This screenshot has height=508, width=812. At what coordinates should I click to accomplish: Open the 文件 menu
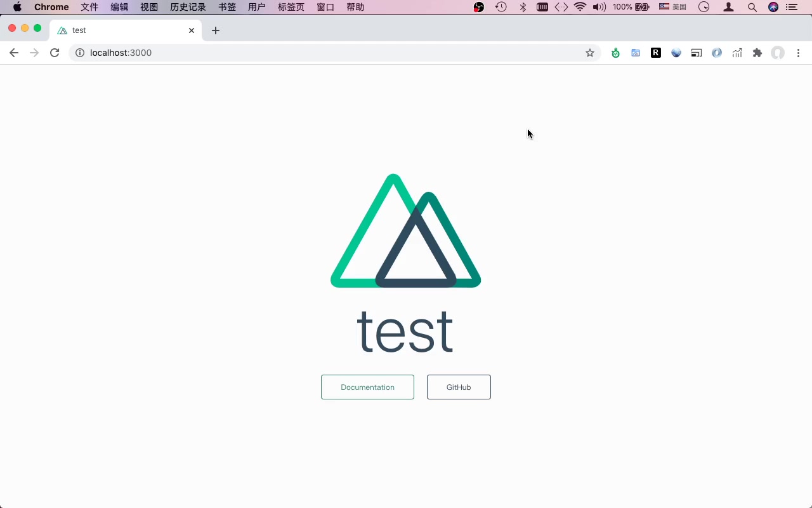click(89, 7)
